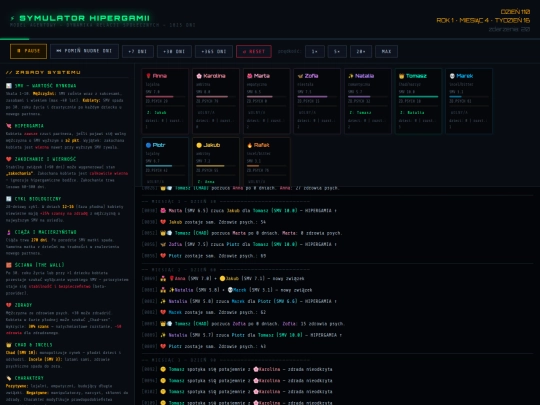Open the Karolina character card

pyautogui.click(x=216, y=101)
